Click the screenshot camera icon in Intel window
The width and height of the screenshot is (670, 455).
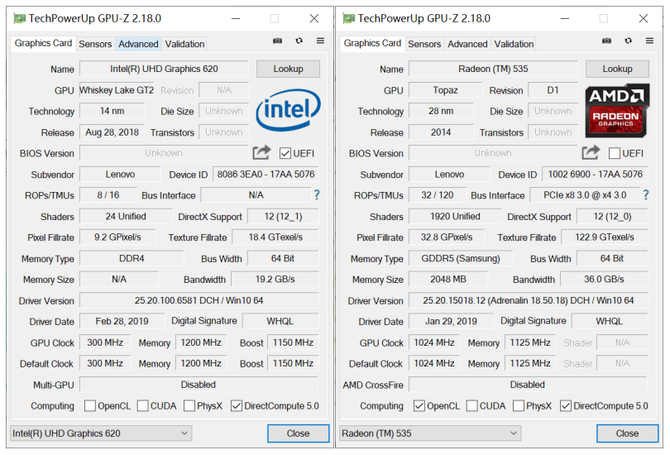click(277, 42)
